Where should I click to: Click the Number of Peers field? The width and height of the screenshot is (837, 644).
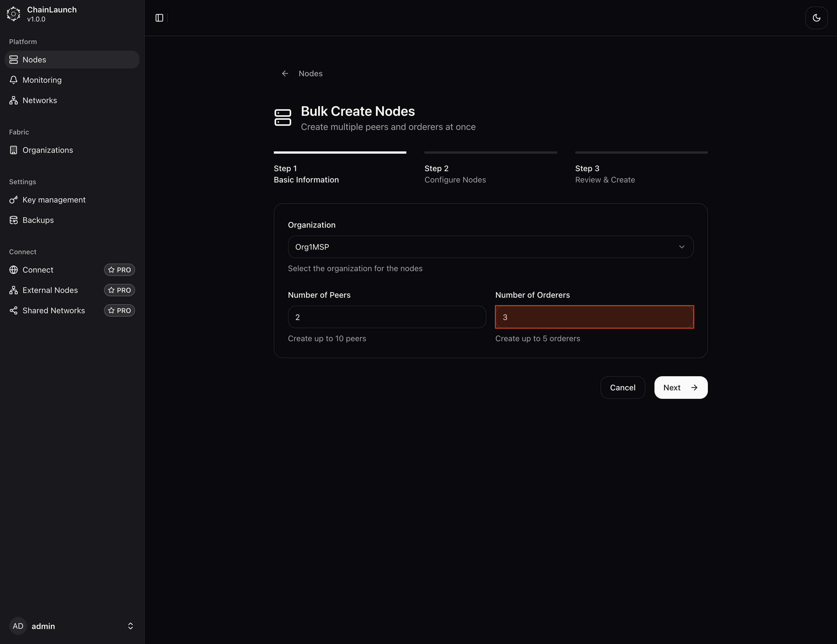(x=386, y=317)
